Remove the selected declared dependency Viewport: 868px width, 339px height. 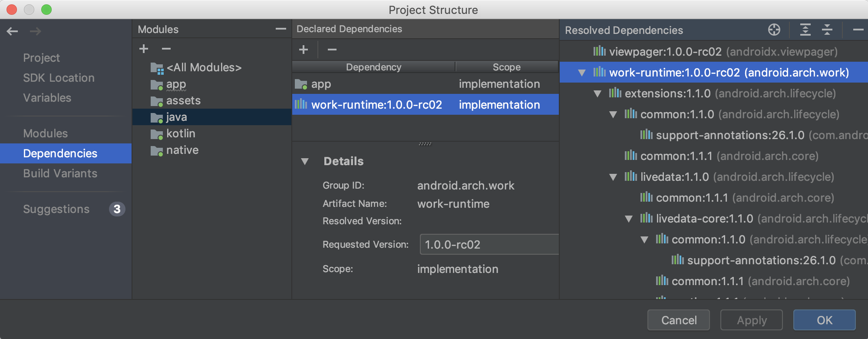click(332, 50)
